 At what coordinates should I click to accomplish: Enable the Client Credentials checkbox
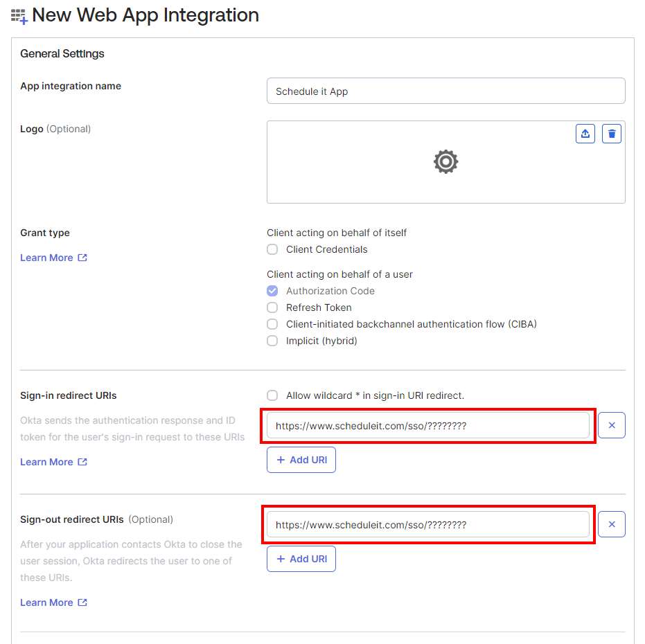[x=272, y=249]
